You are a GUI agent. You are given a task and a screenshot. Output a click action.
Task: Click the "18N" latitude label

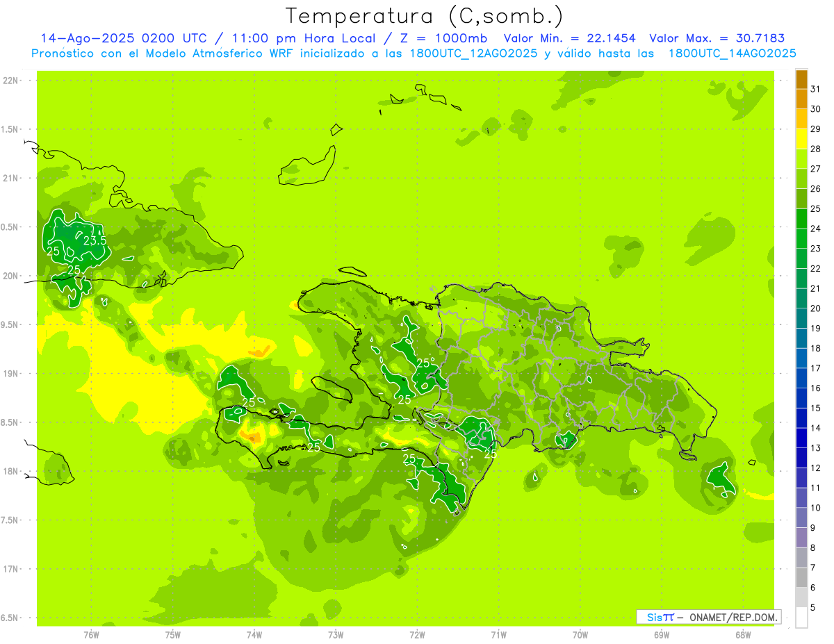(x=10, y=472)
